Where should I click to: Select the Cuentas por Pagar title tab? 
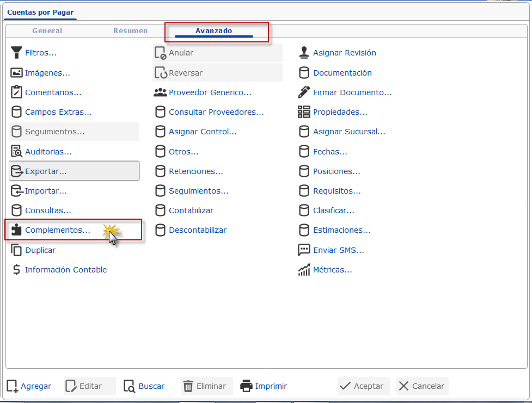click(40, 13)
